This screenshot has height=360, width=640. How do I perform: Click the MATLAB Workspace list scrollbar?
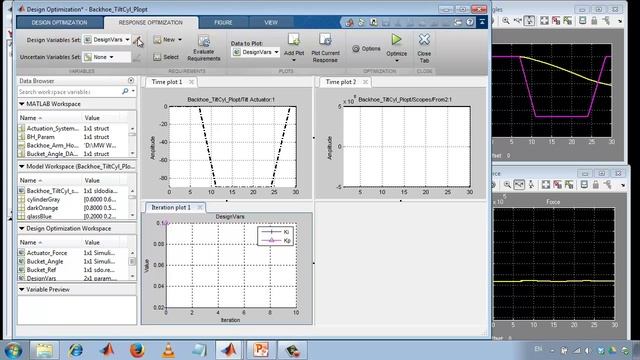(132, 141)
